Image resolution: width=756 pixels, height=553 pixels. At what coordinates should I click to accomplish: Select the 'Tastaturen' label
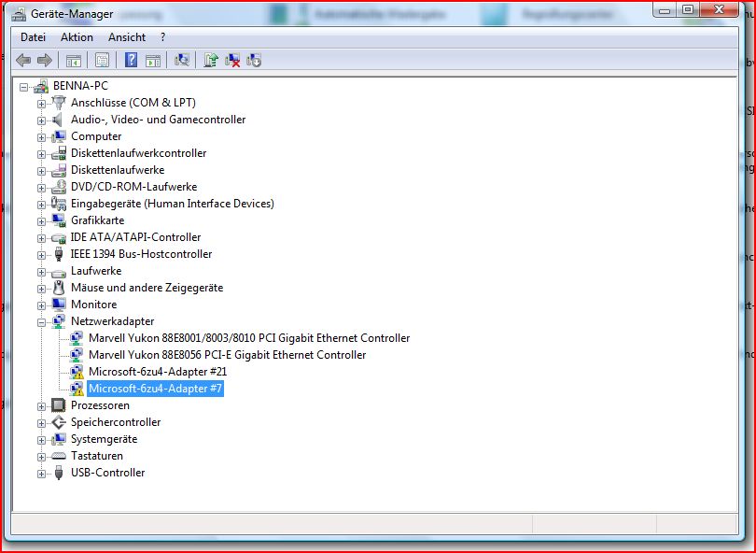(x=96, y=456)
